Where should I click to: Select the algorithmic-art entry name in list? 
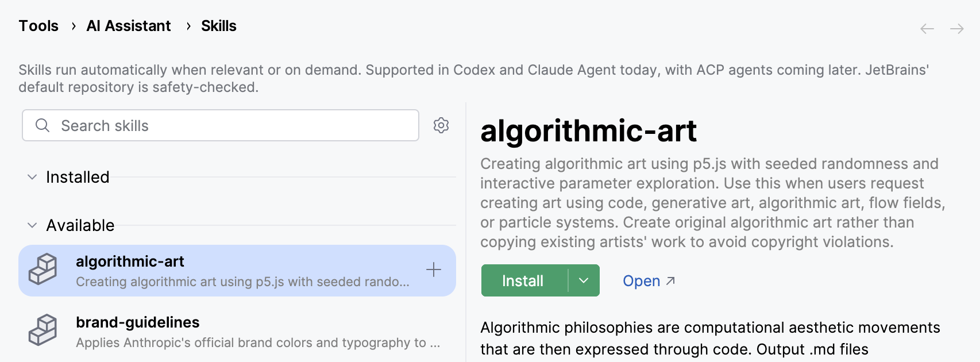(130, 261)
